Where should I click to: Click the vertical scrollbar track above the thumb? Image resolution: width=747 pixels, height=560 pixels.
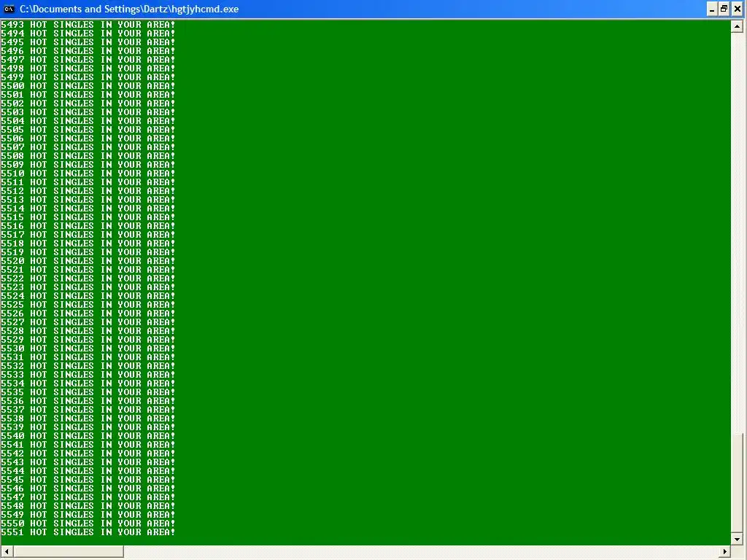coord(737,233)
